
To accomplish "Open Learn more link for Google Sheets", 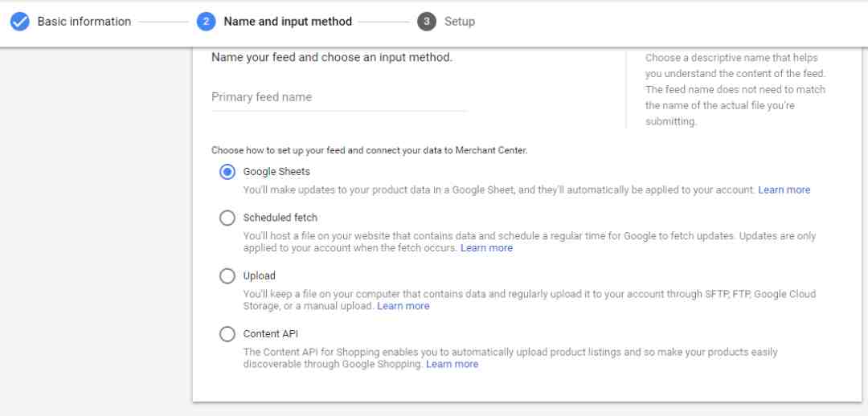I will (784, 190).
